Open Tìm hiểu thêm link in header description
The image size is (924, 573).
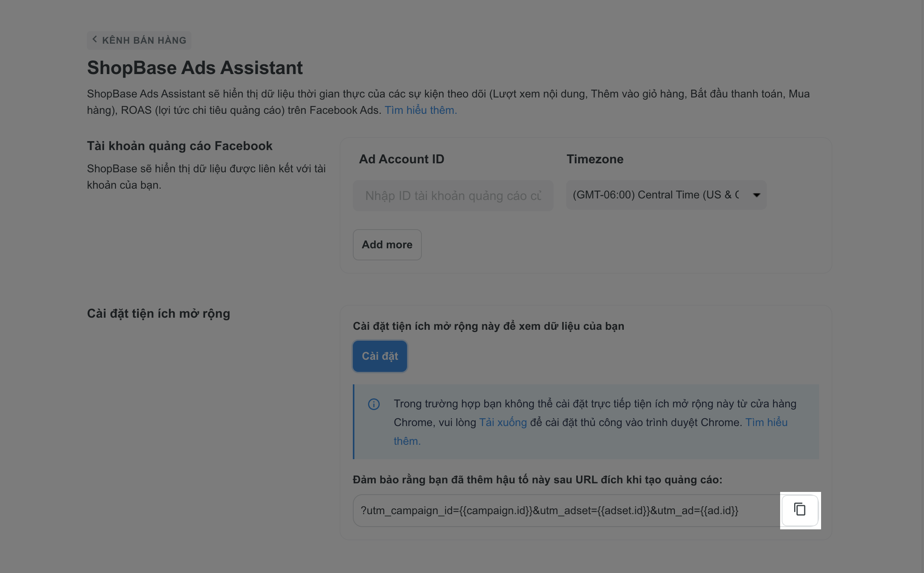[x=421, y=110]
